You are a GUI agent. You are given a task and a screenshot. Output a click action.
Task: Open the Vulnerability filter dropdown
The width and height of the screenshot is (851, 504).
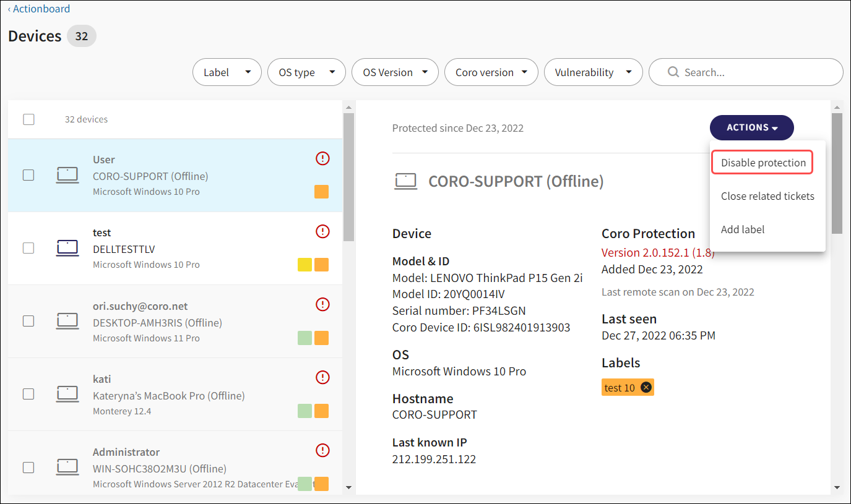coord(593,72)
